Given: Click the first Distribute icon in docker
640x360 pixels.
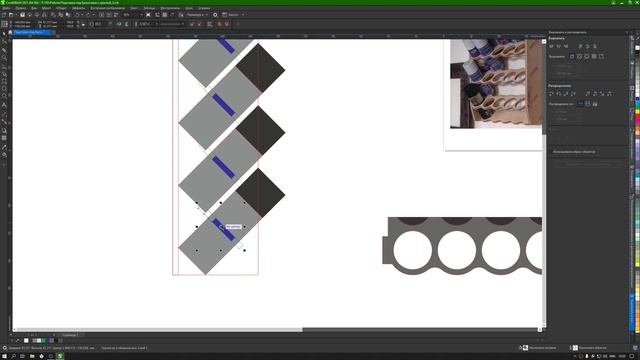Looking at the screenshot, I should 551,94.
